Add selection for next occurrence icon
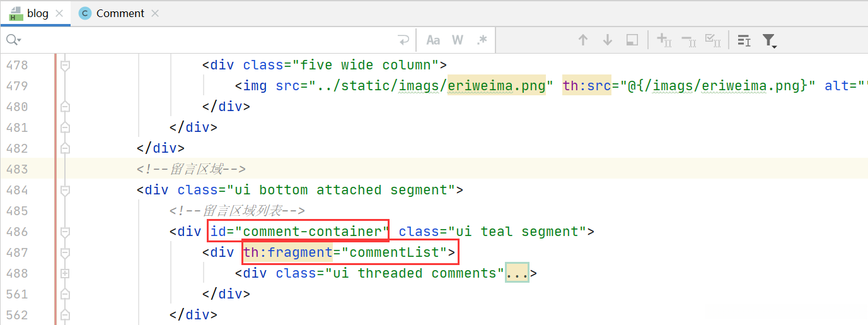 click(664, 40)
